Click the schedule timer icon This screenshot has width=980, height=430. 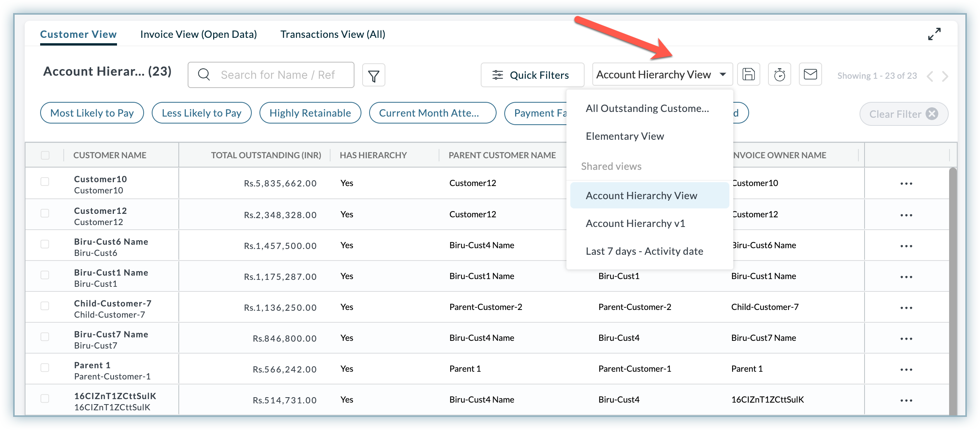(x=779, y=74)
